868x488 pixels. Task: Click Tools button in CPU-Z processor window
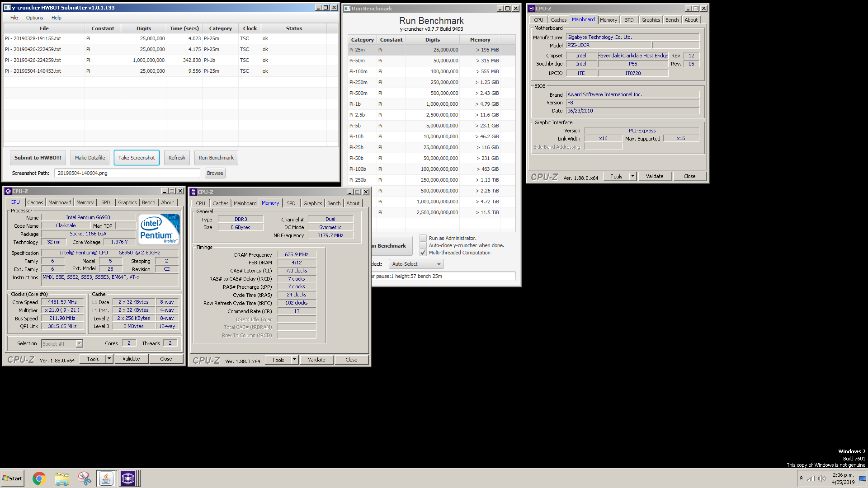pos(93,359)
